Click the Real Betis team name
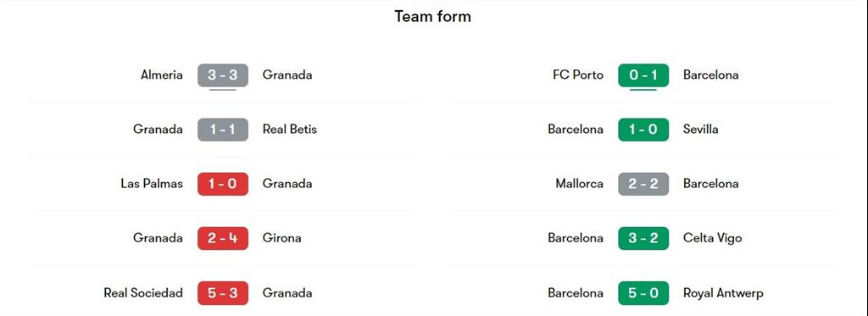The height and width of the screenshot is (316, 868). pos(290,129)
